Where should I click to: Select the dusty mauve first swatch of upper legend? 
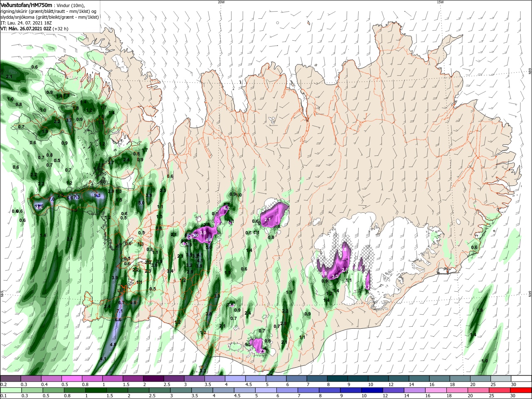tap(10, 379)
